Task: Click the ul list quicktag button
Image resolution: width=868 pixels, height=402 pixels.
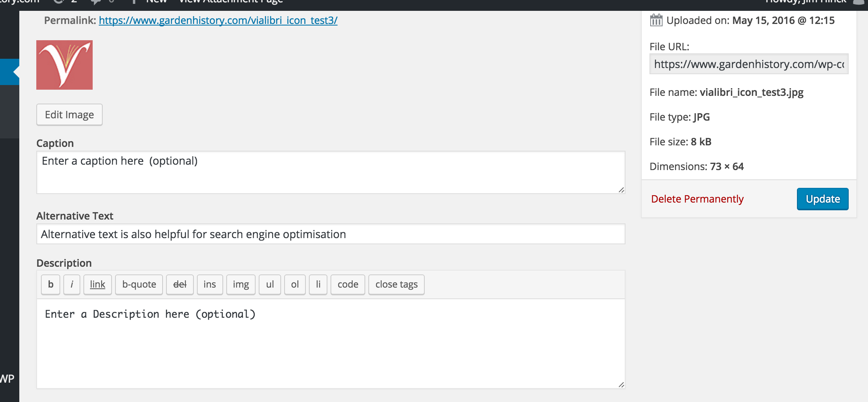Action: coord(270,284)
